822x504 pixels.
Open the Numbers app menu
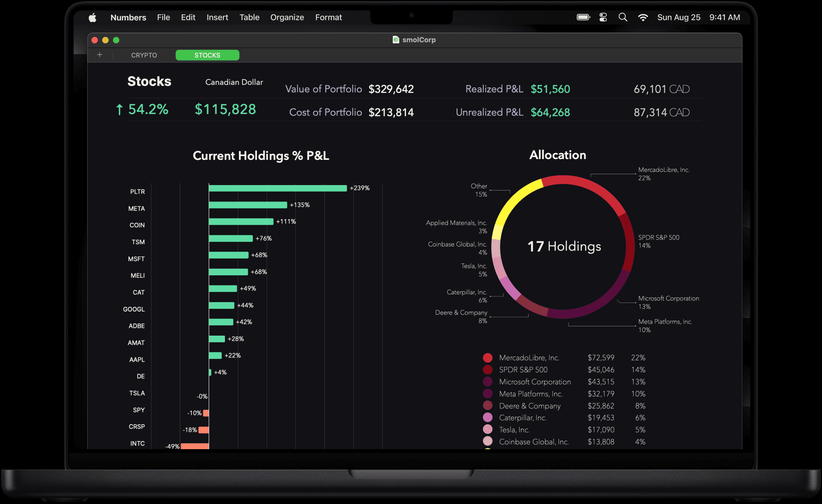pyautogui.click(x=128, y=17)
